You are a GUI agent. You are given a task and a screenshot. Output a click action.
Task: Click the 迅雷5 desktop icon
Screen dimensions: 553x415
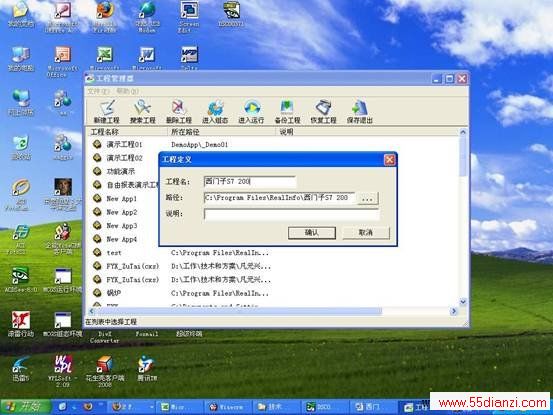coord(21,369)
